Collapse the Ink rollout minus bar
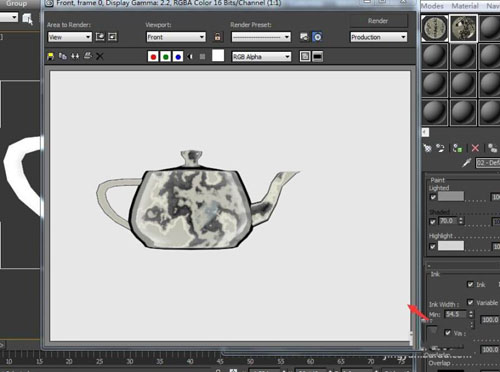 [463, 265]
